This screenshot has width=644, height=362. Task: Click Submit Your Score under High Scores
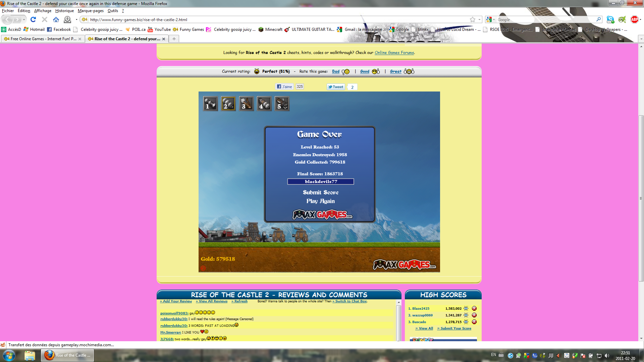(454, 328)
